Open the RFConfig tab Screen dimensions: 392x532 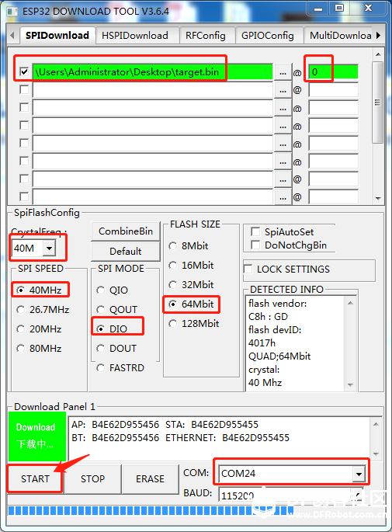pyautogui.click(x=206, y=35)
